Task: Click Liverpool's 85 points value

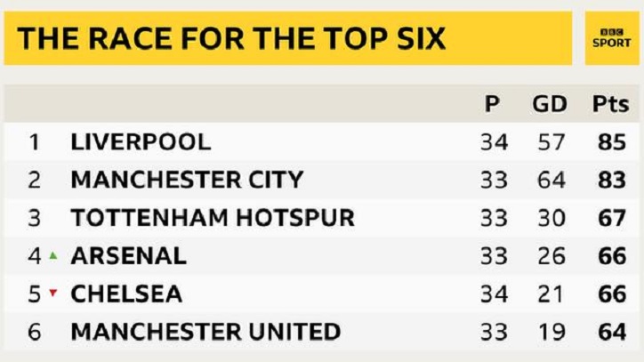Action: (x=612, y=142)
